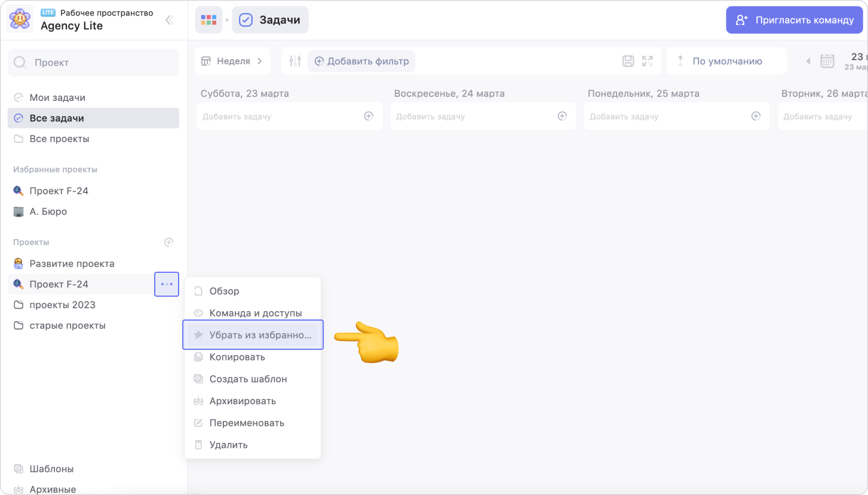Click trash icon beside Удалить

(x=198, y=445)
